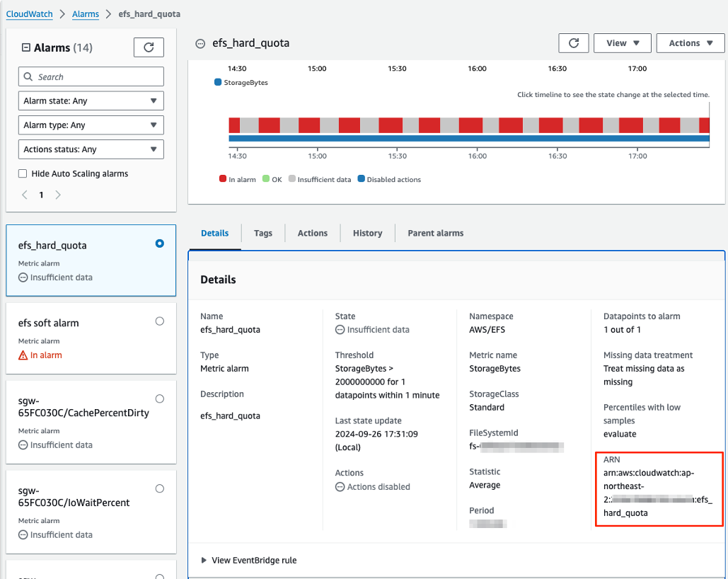Refresh the efs_hard_quota alarm graph
728x579 pixels.
pos(573,42)
